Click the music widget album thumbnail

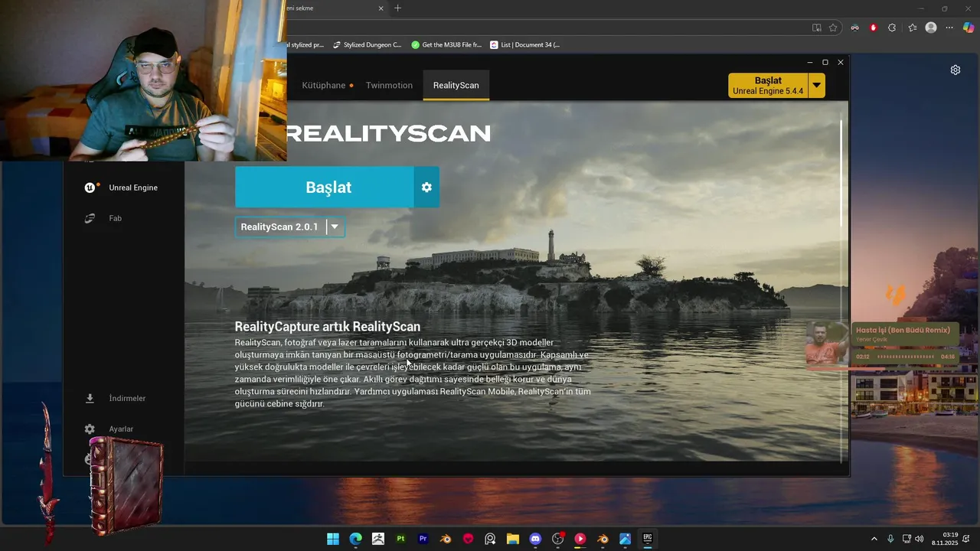point(828,343)
